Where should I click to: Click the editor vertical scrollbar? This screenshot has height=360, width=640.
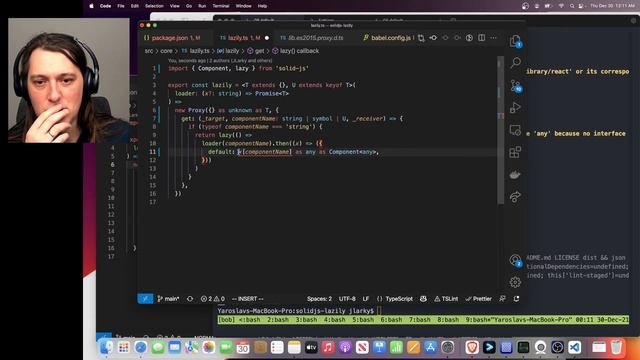(500, 130)
